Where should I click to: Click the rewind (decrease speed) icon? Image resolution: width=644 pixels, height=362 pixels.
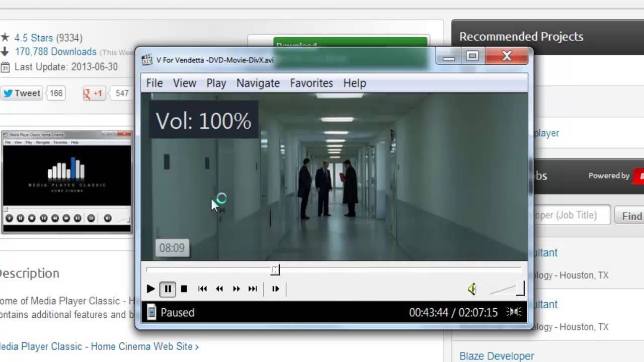[219, 289]
